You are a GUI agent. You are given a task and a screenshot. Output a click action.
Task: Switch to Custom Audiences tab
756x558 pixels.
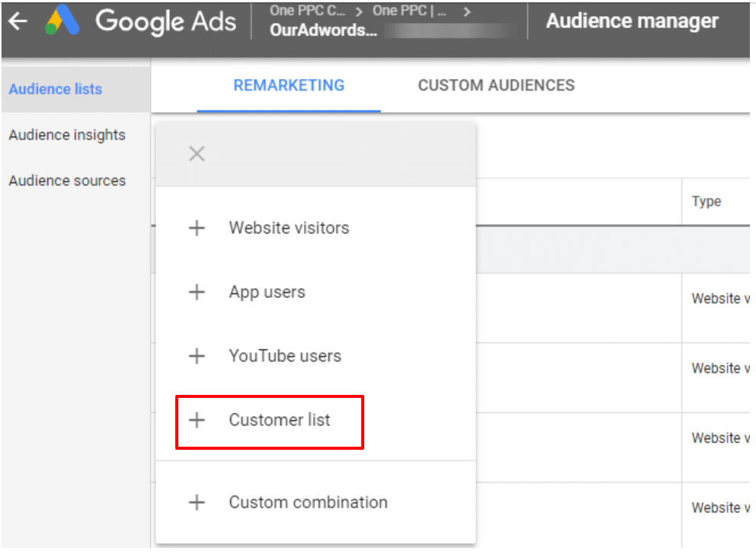[496, 85]
